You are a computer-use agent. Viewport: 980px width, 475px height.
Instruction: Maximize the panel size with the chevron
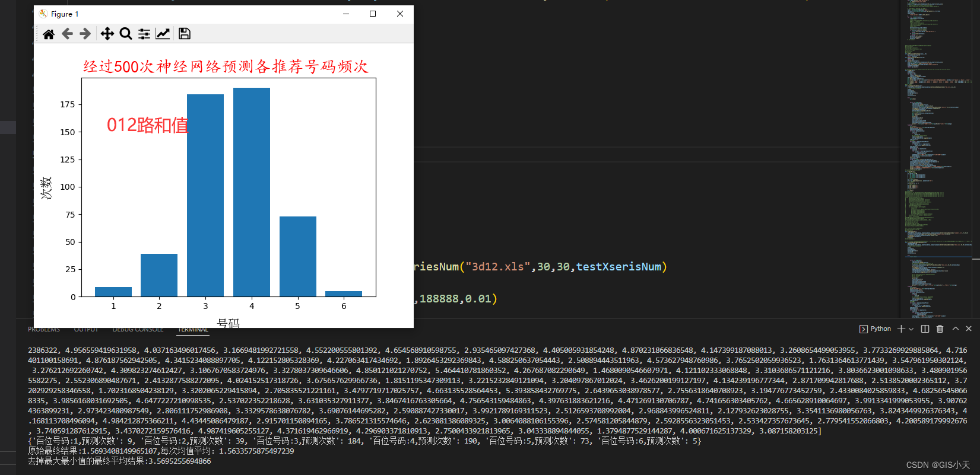[956, 329]
